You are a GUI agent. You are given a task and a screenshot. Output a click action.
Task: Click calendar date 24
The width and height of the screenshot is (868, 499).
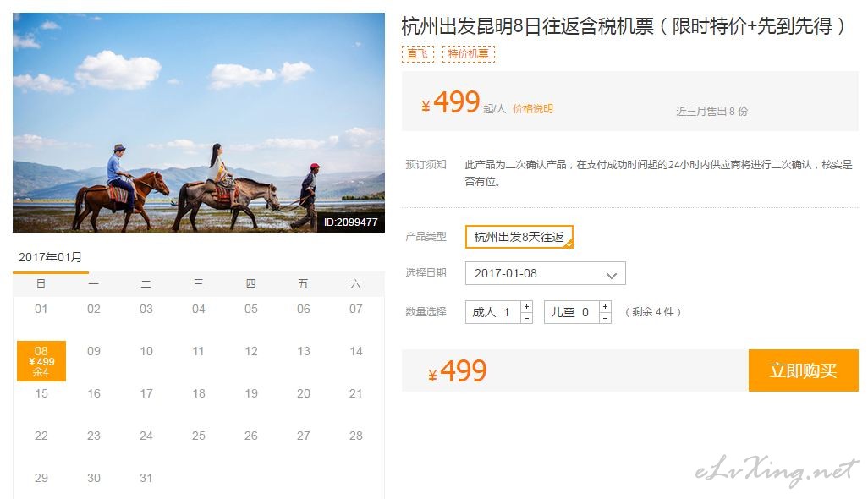click(x=146, y=436)
